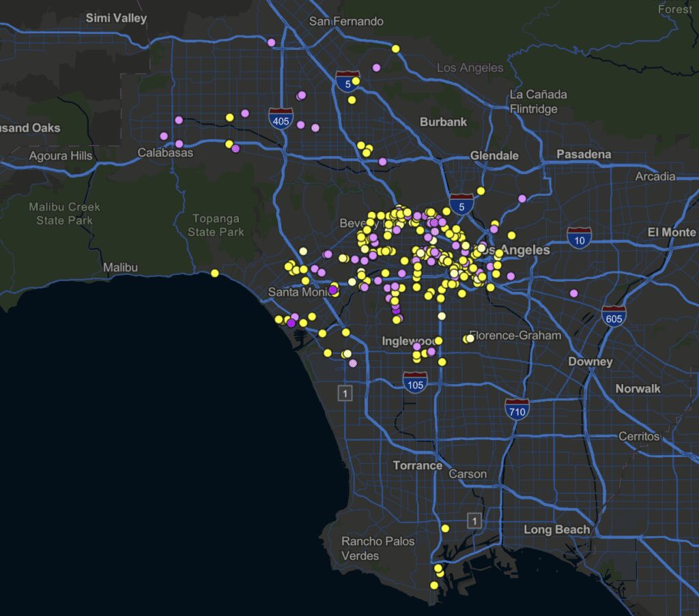Click the isolated purple dot below El Monte
The height and width of the screenshot is (616, 699).
(573, 293)
